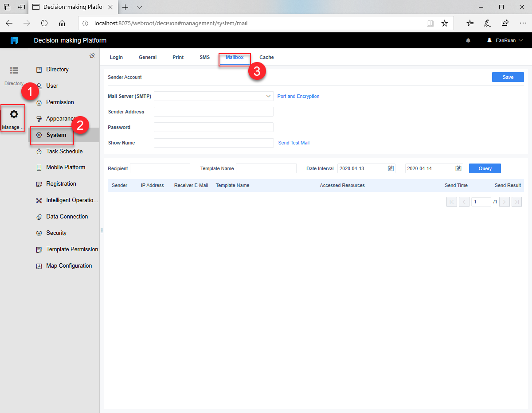Viewport: 532px width, 413px height.
Task: Click the Permission lock icon
Action: 39,102
